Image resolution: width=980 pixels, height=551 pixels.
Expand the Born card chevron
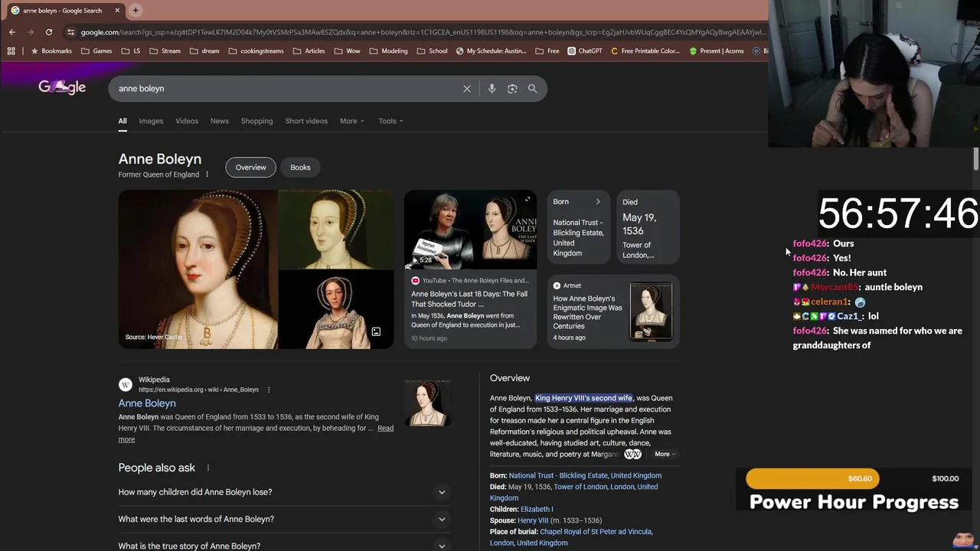click(598, 202)
